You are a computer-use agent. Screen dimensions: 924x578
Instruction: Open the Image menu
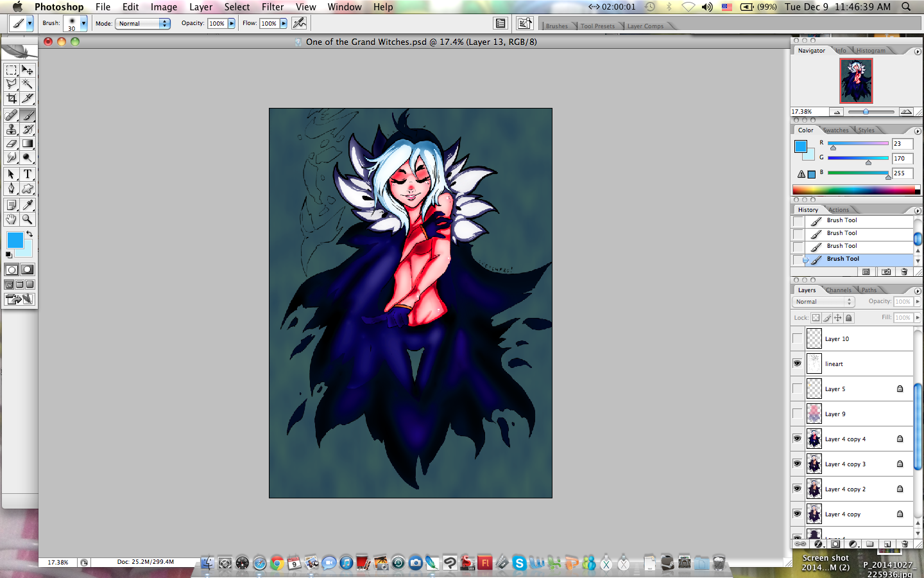[164, 7]
